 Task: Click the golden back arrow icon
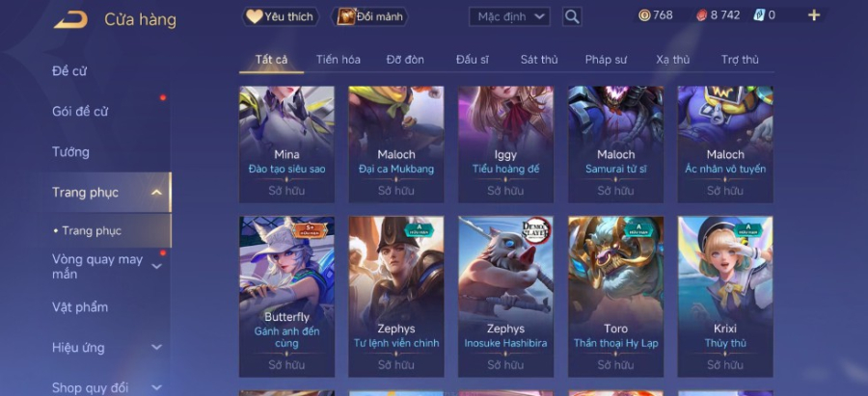[70, 20]
